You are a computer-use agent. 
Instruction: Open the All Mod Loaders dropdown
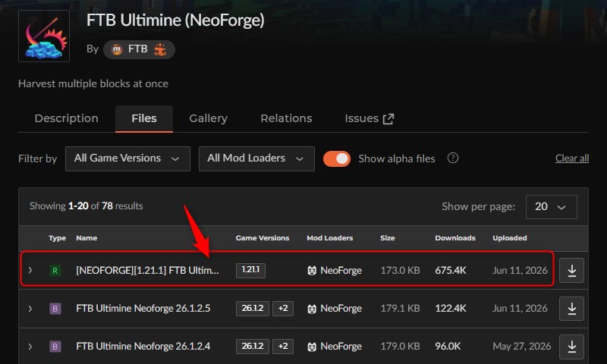pos(256,158)
